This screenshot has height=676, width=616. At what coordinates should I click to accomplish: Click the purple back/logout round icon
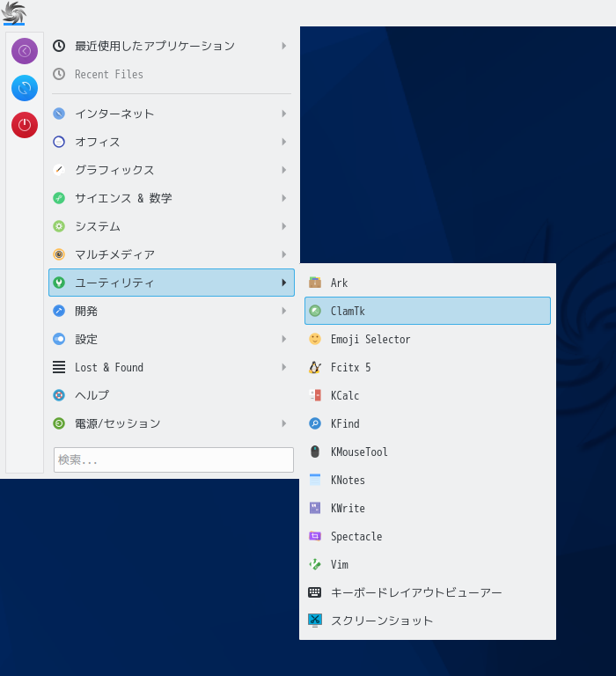[25, 51]
